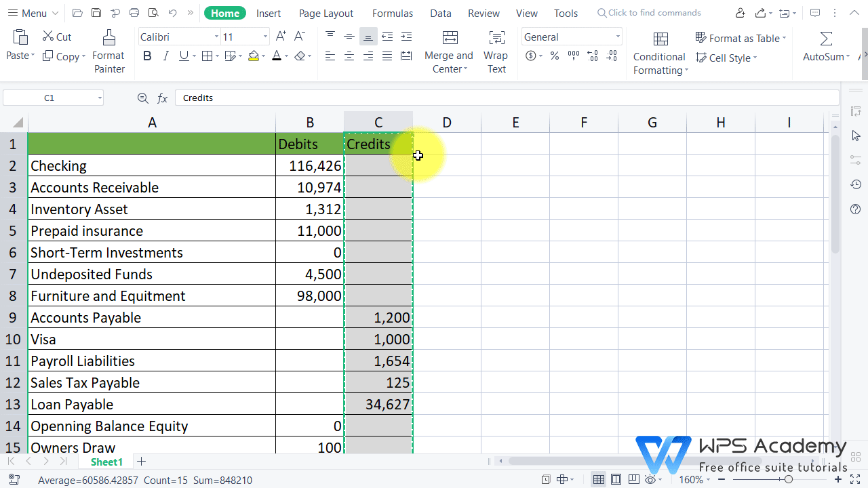
Task: Click the zoom magnifier beside fx
Action: [143, 98]
